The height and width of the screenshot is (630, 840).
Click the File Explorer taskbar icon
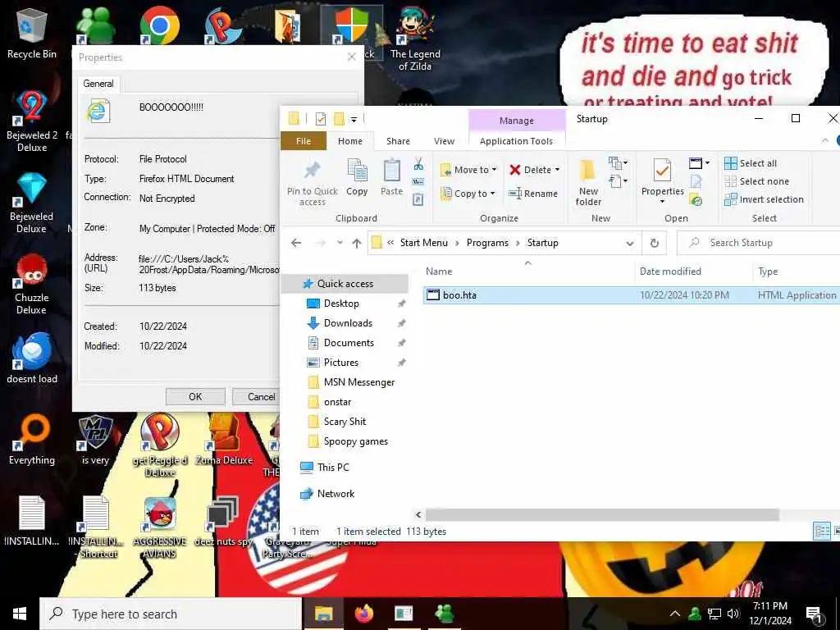[323, 614]
